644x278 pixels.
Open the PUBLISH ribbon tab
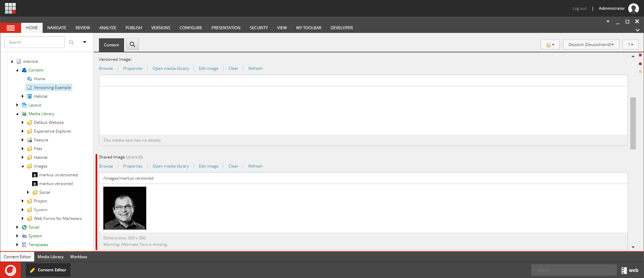(134, 28)
